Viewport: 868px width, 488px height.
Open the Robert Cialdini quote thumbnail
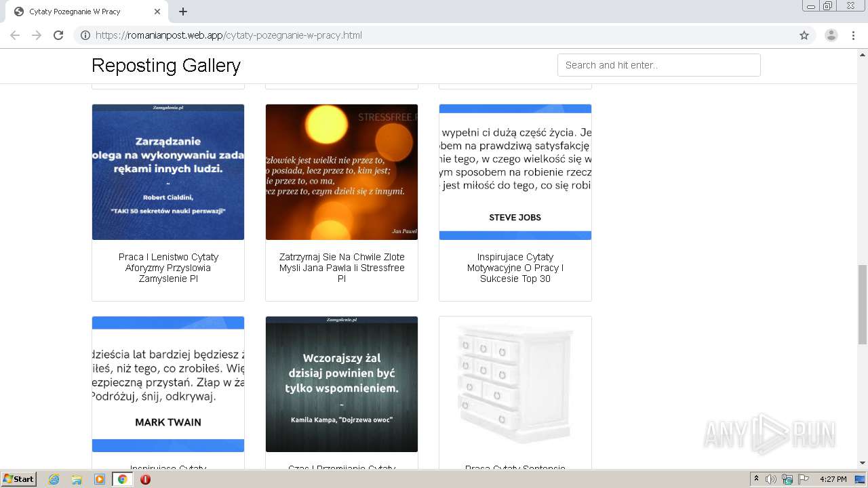(x=168, y=172)
